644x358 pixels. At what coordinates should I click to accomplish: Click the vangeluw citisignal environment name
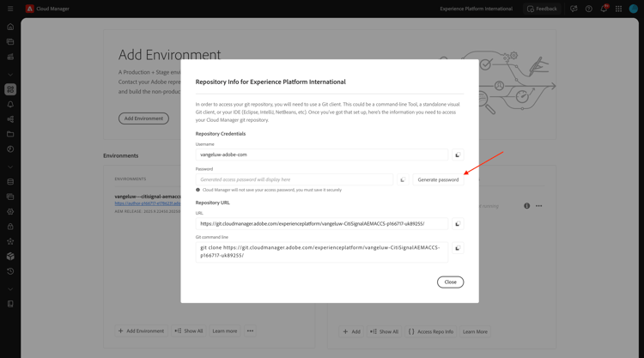tap(148, 197)
